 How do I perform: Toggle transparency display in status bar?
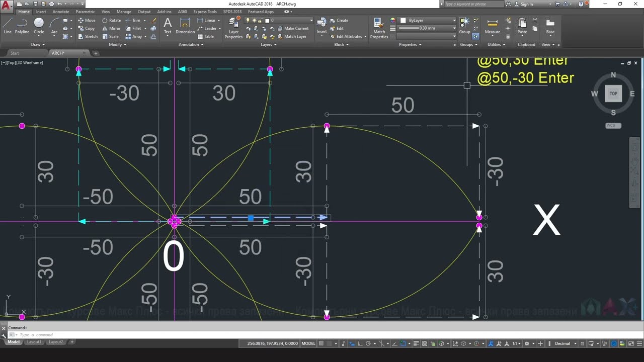[425, 343]
